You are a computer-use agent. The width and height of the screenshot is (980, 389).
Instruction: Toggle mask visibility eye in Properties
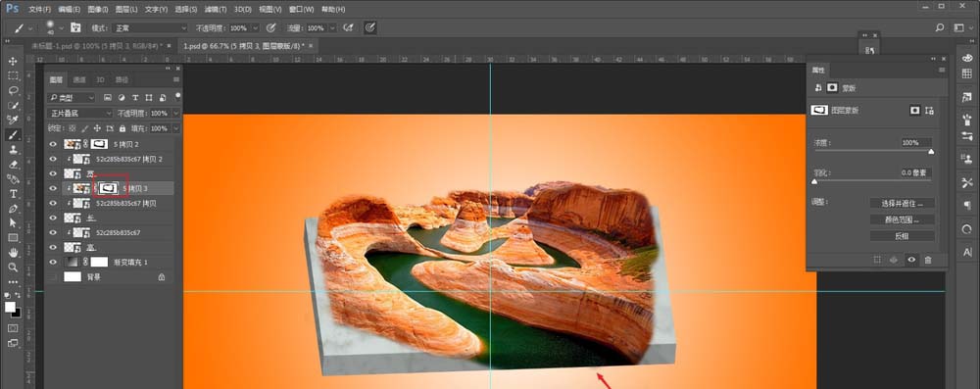click(911, 259)
